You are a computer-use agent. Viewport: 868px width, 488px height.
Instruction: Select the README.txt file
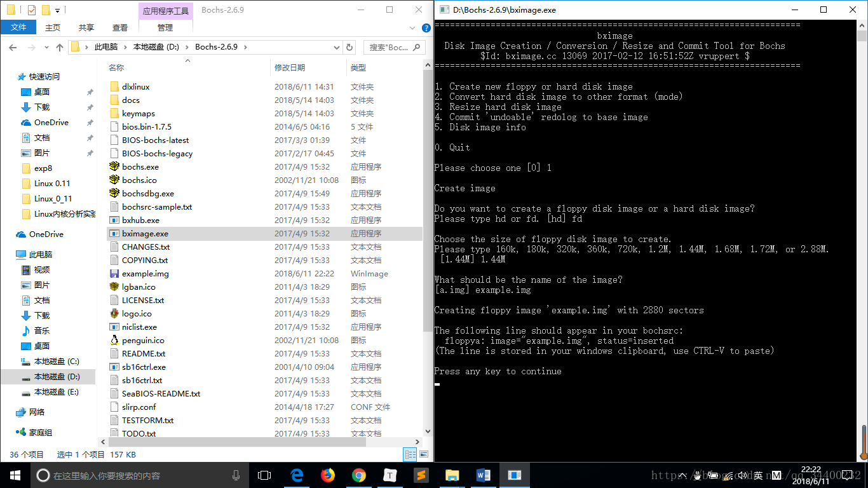(x=144, y=353)
